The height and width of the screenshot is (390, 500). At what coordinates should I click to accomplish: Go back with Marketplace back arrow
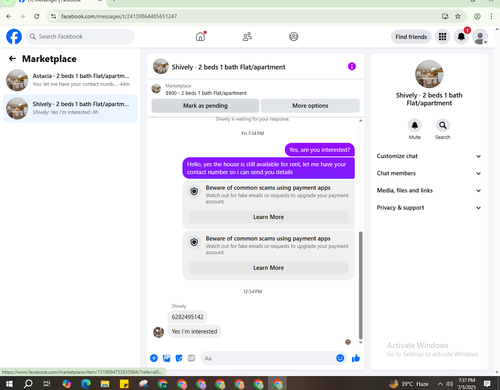pyautogui.click(x=12, y=59)
